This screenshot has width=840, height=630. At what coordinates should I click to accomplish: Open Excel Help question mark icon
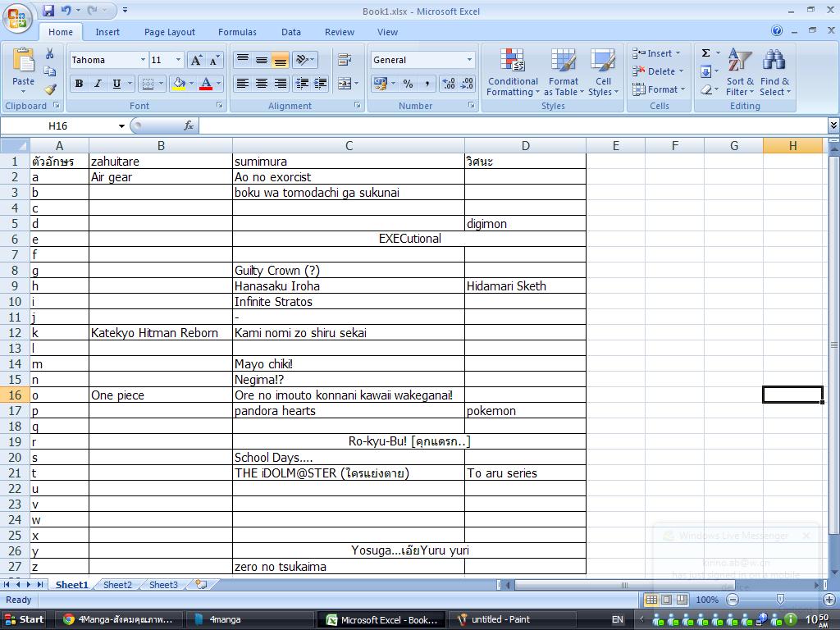click(777, 30)
